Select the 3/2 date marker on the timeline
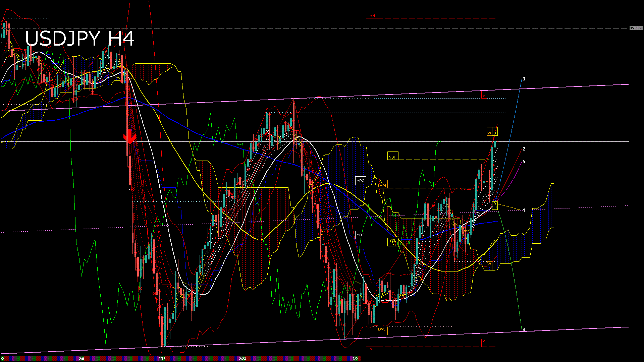Screen dimensions: 644x362 point(355,359)
